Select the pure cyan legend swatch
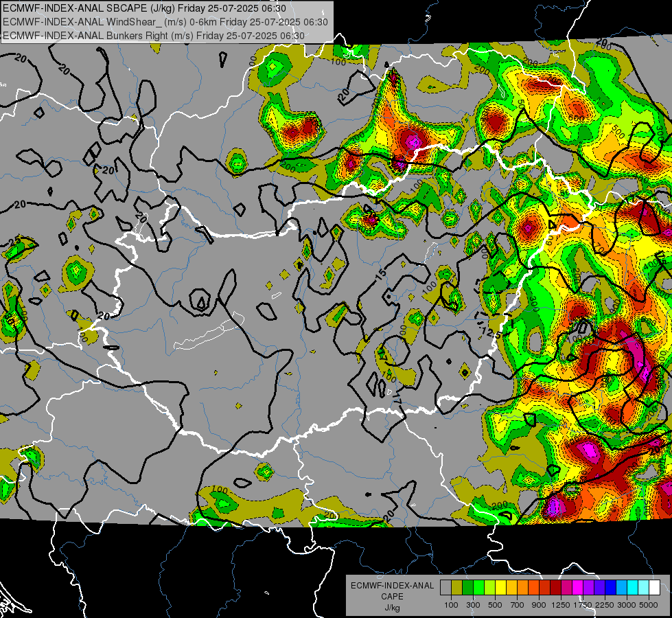 [x=633, y=588]
